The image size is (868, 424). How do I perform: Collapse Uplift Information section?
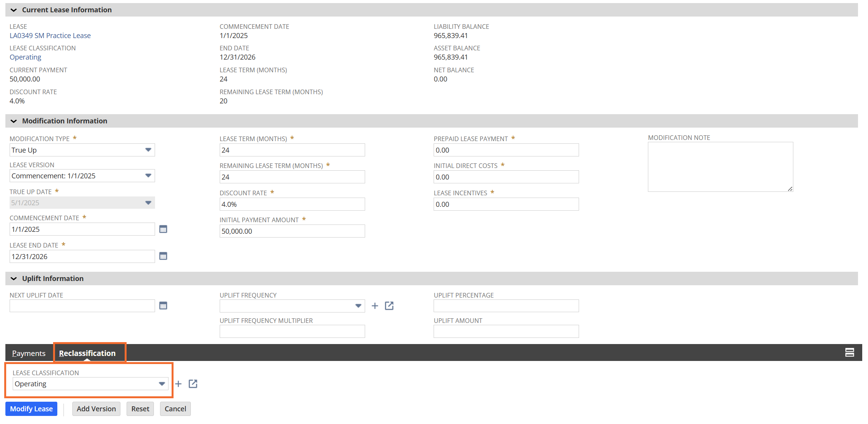point(14,279)
